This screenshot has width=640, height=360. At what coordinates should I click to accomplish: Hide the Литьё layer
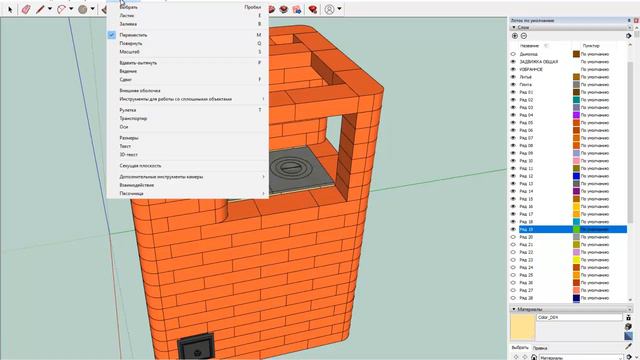513,77
